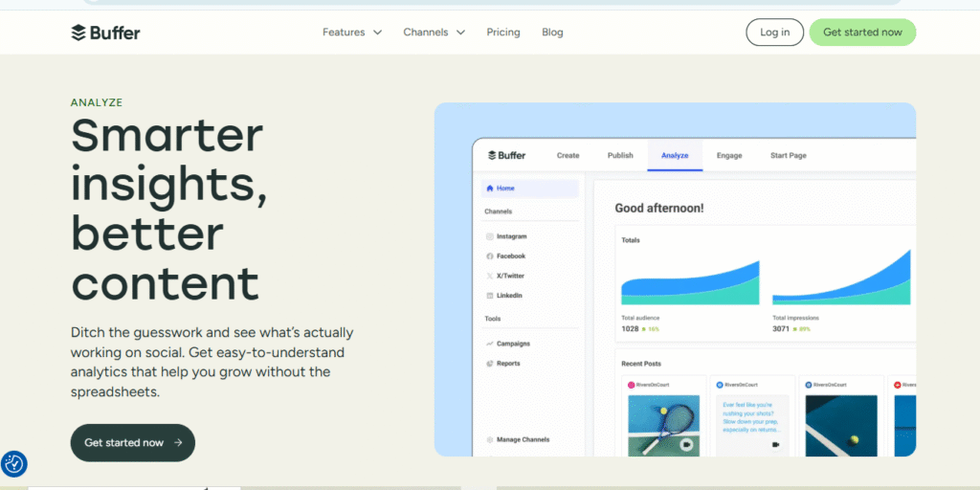Click the LinkedIn label in the sidebar
Viewport: 980px width, 490px height.
[x=509, y=296]
